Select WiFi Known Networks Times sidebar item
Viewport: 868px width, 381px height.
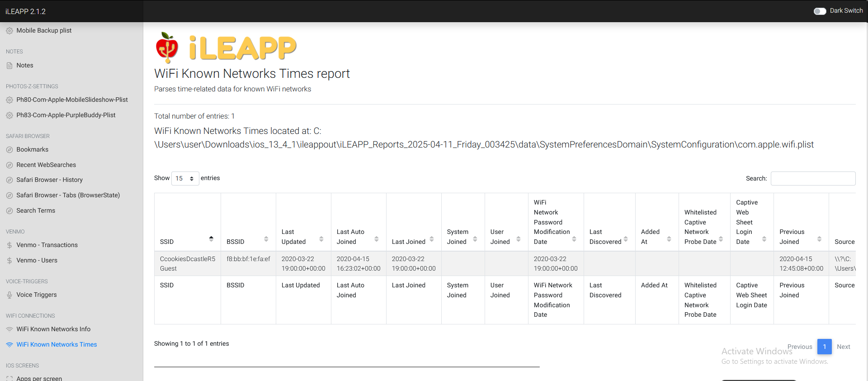(x=57, y=345)
